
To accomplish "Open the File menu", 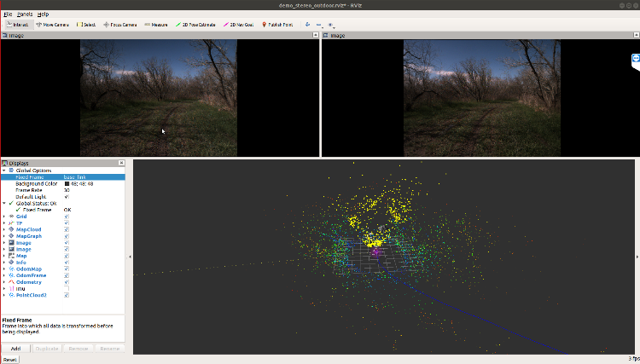I will click(x=8, y=14).
